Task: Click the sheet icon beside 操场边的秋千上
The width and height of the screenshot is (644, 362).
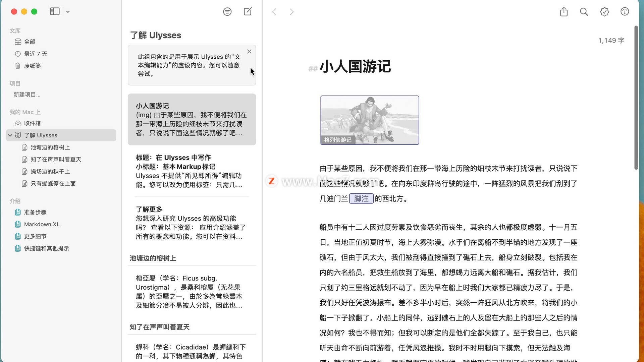Action: pos(24,172)
